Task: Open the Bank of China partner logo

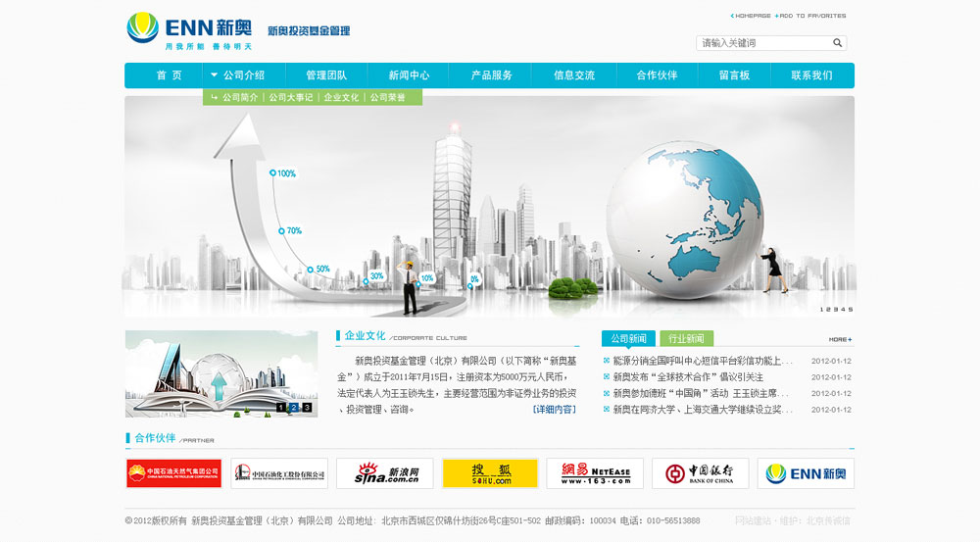Action: (700, 473)
